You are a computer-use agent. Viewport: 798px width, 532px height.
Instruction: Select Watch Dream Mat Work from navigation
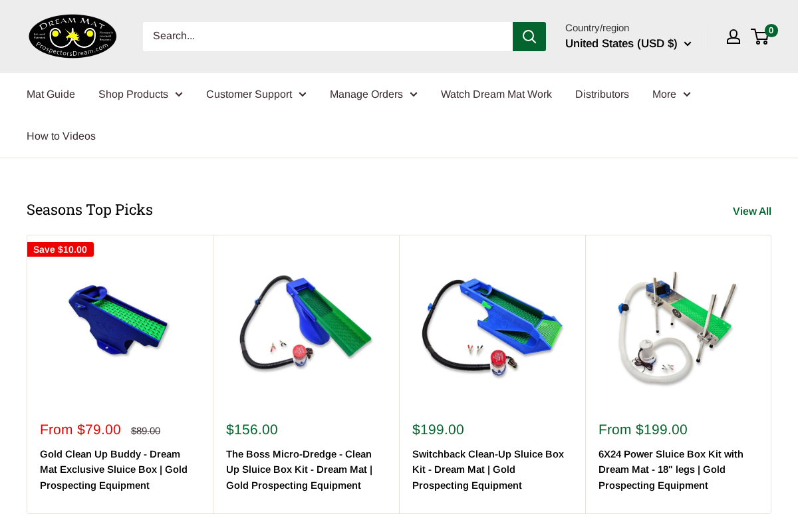coord(496,94)
